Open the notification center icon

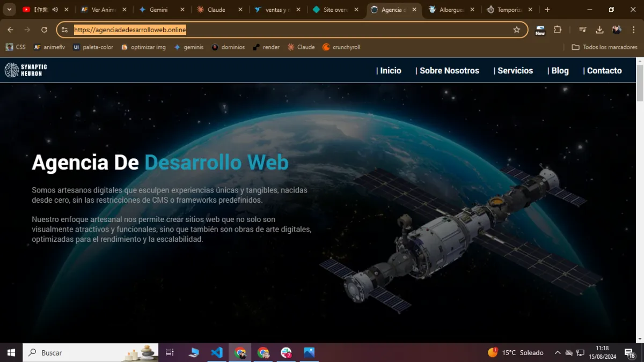[630, 353]
